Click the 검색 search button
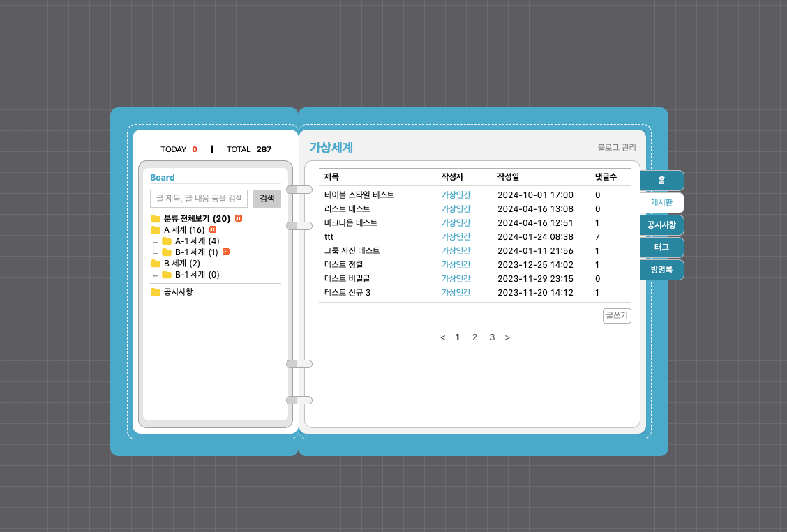The height and width of the screenshot is (532, 787). point(267,198)
